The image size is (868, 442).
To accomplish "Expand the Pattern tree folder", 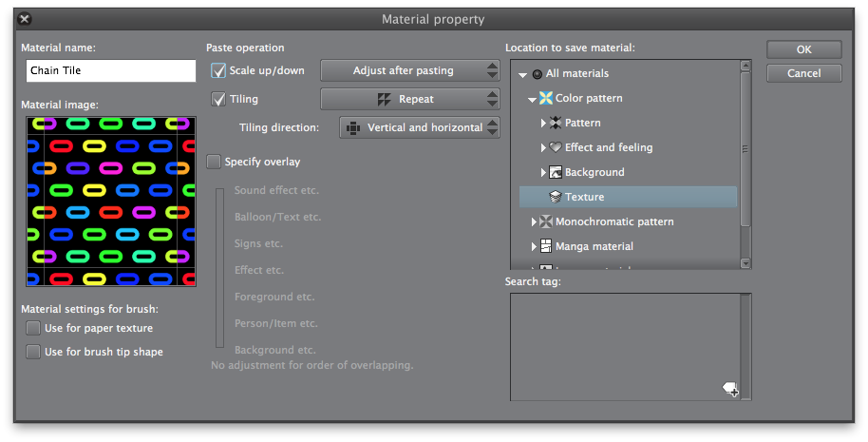I will pos(543,123).
